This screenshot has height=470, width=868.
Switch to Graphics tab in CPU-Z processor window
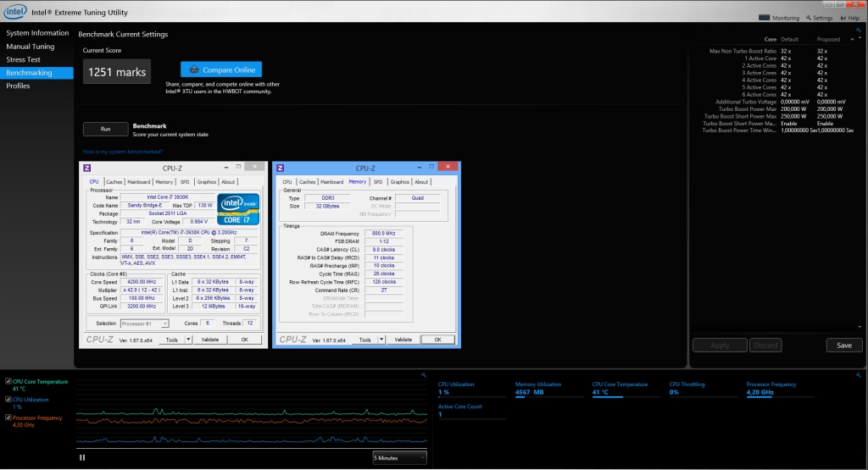click(x=207, y=181)
